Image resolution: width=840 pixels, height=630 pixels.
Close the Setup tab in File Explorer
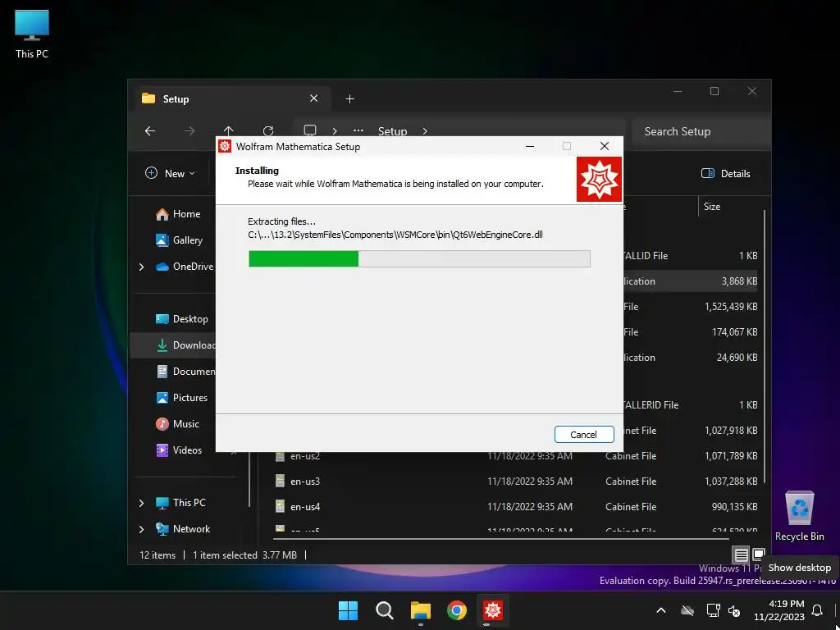click(x=314, y=98)
